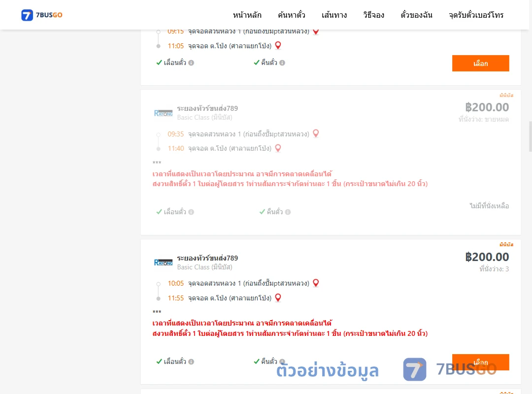Open the จุดรับตั๋วเบอร์โทร menu item
The width and height of the screenshot is (532, 394).
tap(476, 15)
